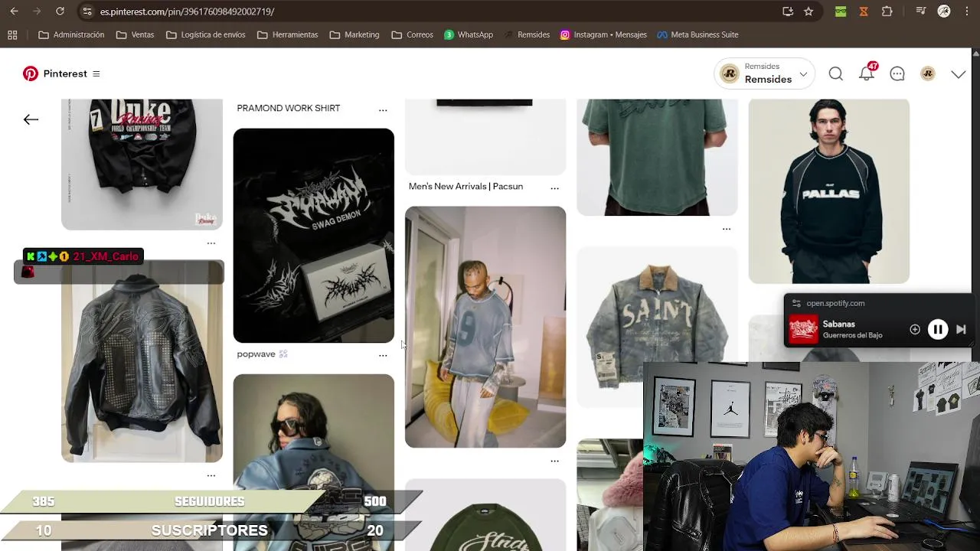Go back with the browser back arrow
980x551 pixels.
point(14,11)
